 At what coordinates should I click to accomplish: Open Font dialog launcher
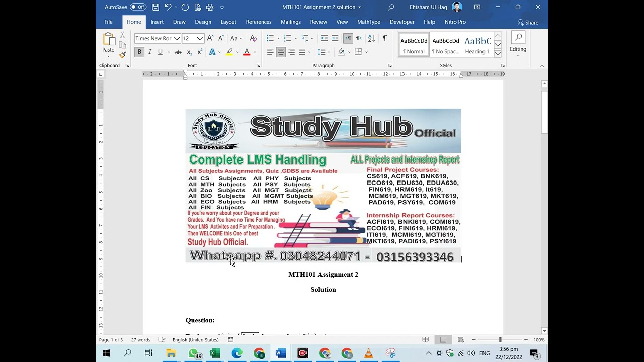(x=258, y=66)
